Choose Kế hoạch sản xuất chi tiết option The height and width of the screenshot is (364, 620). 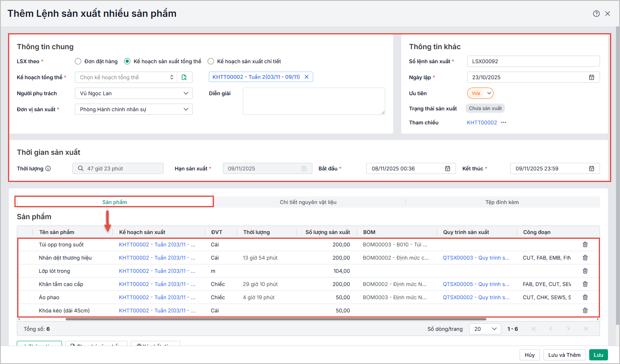click(211, 61)
